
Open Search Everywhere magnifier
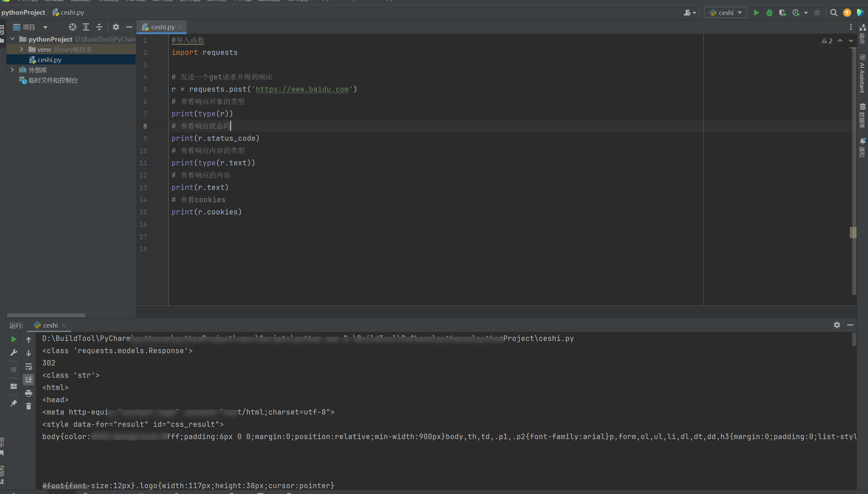(834, 13)
